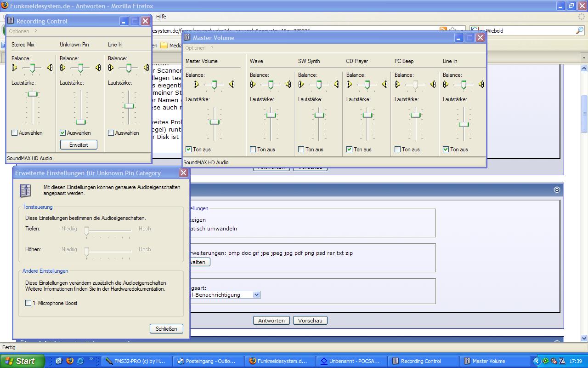Mute Wave with its Ton aus checkbox
Screen dimensions: 588x368
point(253,149)
